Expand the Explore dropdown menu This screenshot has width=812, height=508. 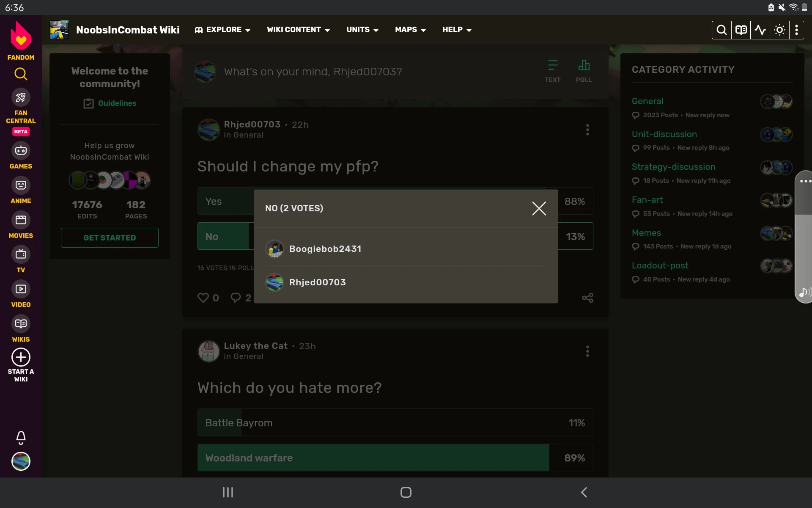222,30
